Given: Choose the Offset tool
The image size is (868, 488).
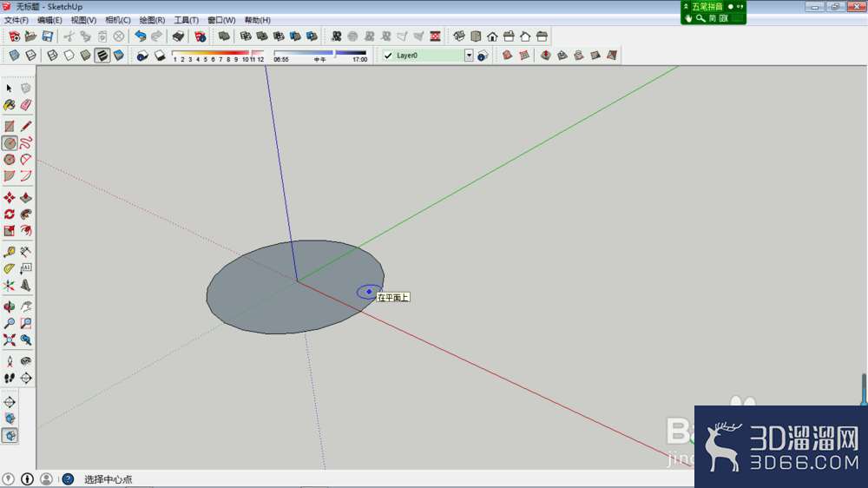Looking at the screenshot, I should click(x=26, y=230).
